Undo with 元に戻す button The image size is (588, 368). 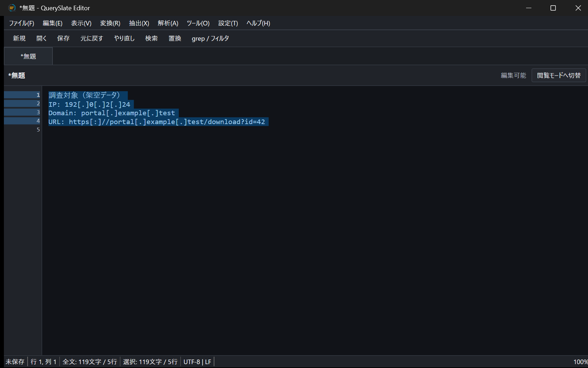[92, 39]
